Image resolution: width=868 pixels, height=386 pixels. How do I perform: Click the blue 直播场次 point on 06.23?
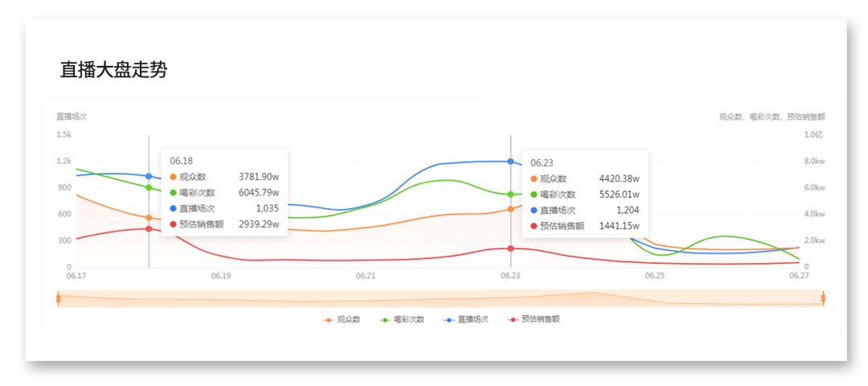[x=510, y=162]
